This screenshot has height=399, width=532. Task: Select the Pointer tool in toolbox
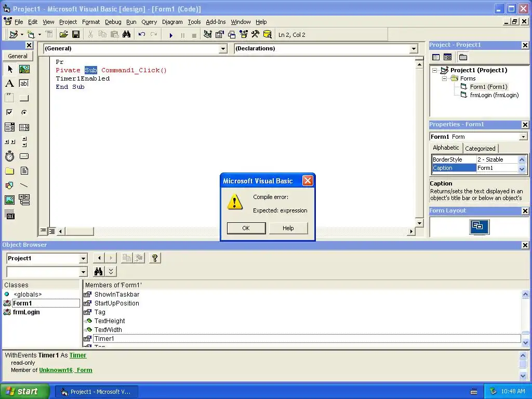pyautogui.click(x=10, y=69)
